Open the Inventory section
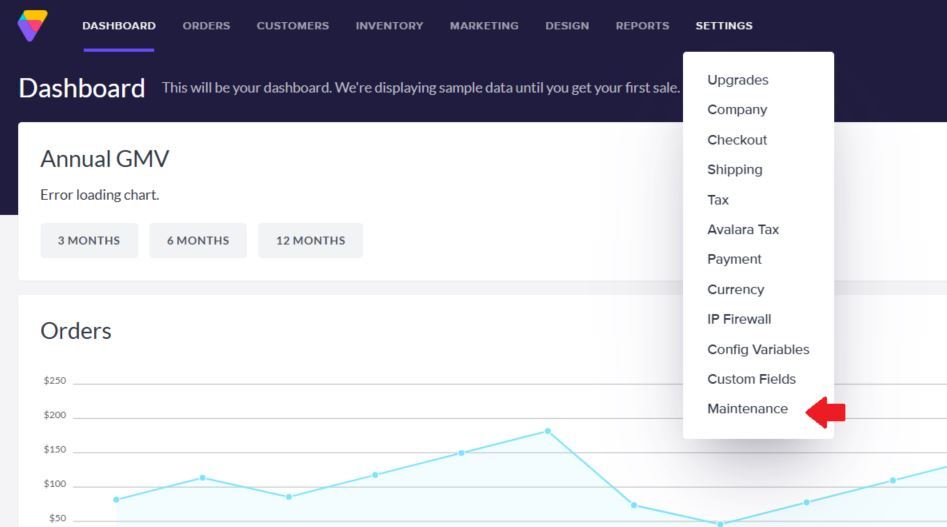The height and width of the screenshot is (527, 947). 389,26
